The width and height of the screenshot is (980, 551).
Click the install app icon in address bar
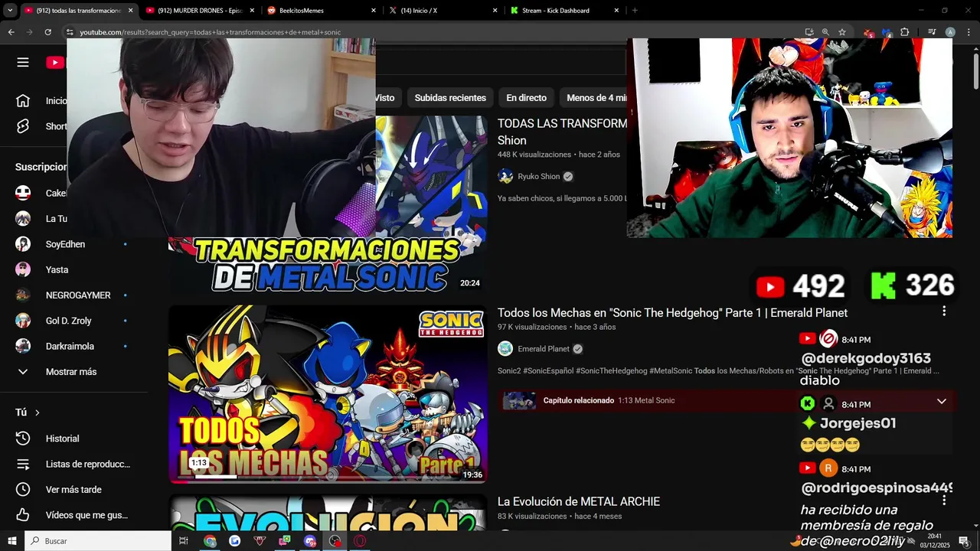coord(809,32)
